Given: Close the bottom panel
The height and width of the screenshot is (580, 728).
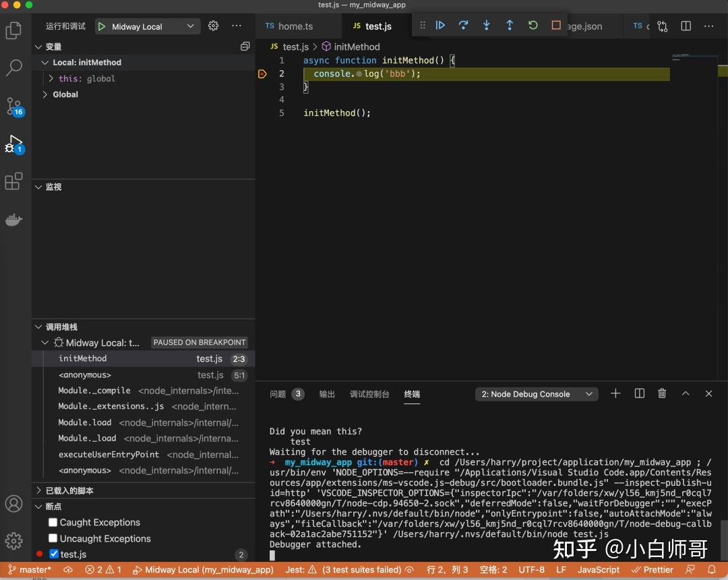Looking at the screenshot, I should pos(708,393).
